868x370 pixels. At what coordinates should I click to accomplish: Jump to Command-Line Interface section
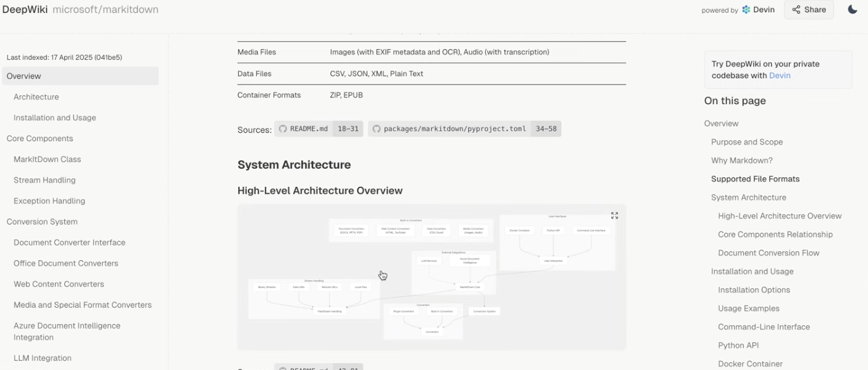764,327
